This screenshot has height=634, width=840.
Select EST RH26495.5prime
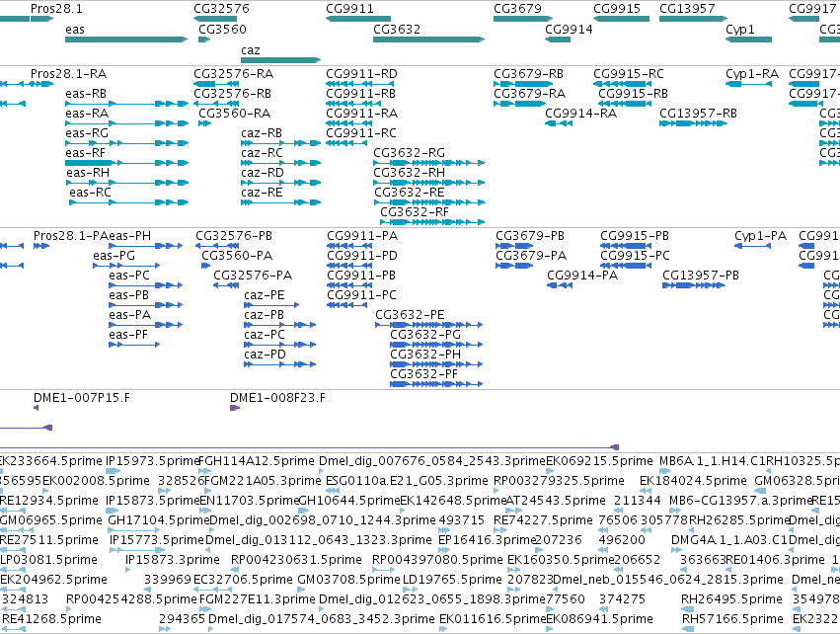pos(731,599)
